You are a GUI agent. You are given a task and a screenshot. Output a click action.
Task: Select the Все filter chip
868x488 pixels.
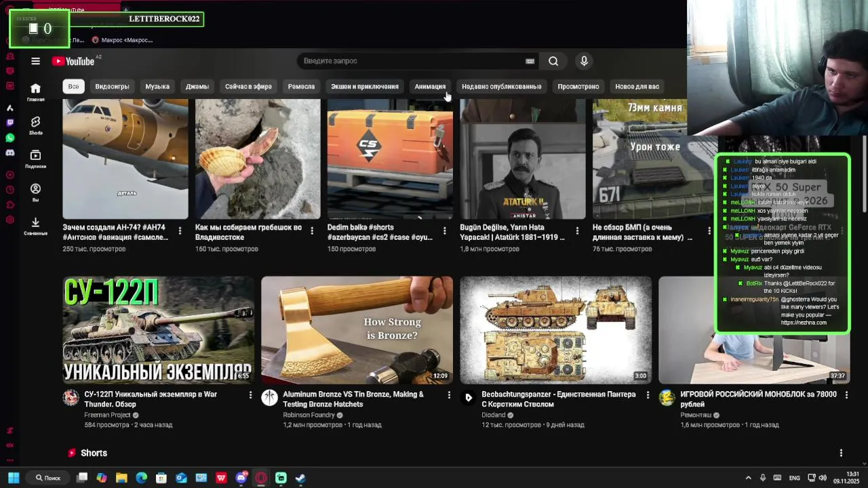(x=73, y=86)
